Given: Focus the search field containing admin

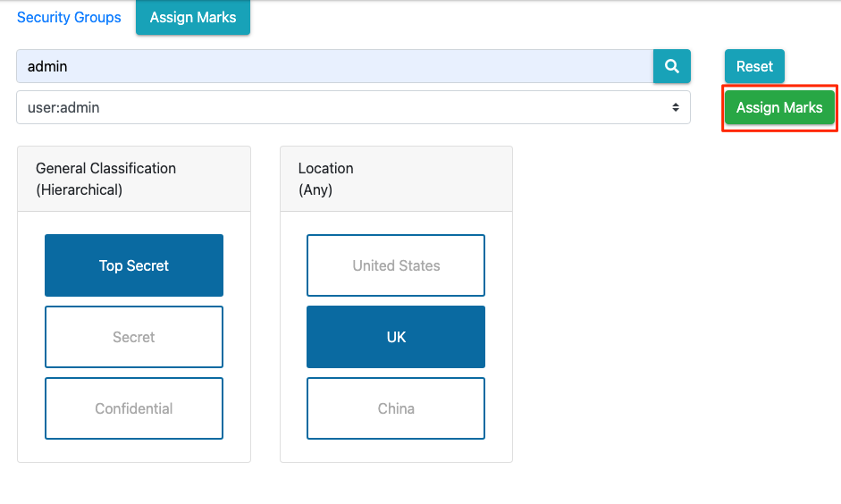Looking at the screenshot, I should [x=334, y=66].
